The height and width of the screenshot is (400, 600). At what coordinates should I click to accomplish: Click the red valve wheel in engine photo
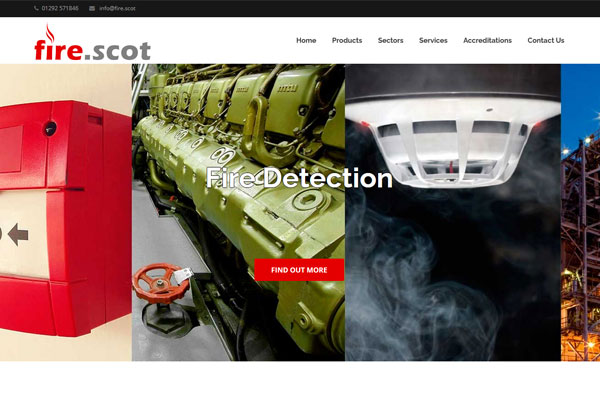click(161, 283)
